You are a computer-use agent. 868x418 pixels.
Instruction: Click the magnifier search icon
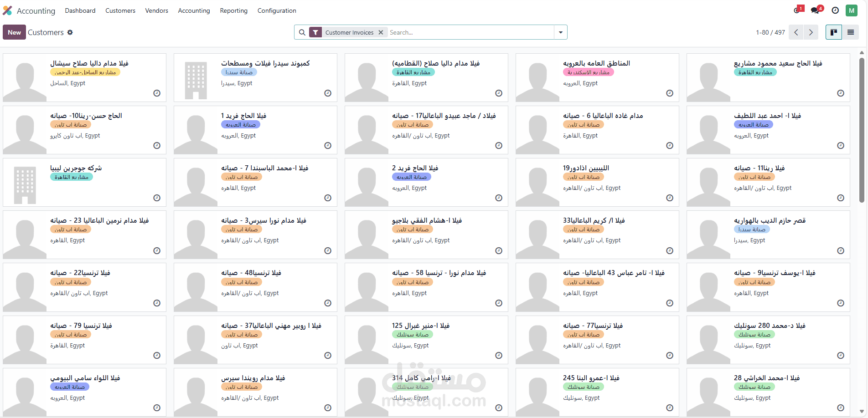coord(302,32)
